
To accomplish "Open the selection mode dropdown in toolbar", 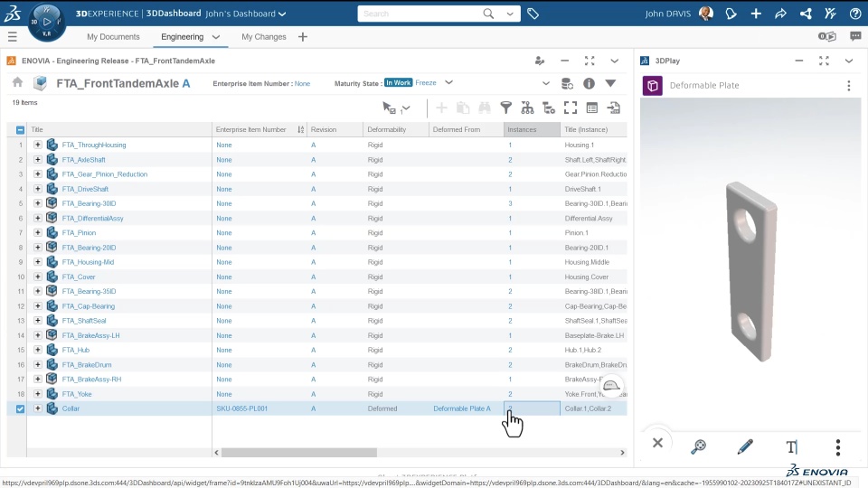I will (x=406, y=108).
